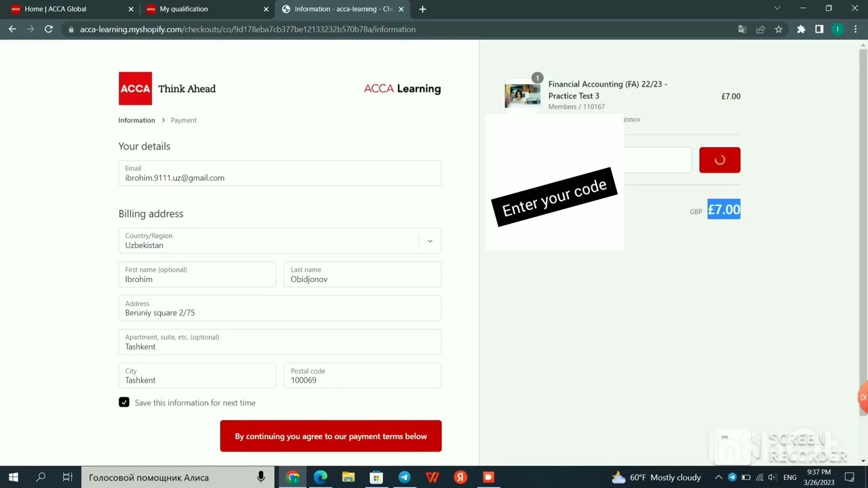Click the address bar URL

tap(248, 29)
